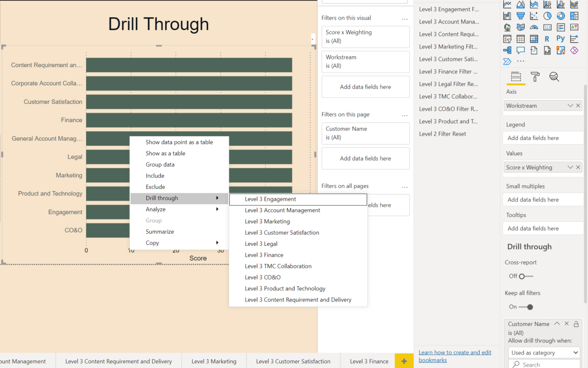Image resolution: width=588 pixels, height=368 pixels.
Task: Select the KPI visual icon
Action: click(574, 27)
